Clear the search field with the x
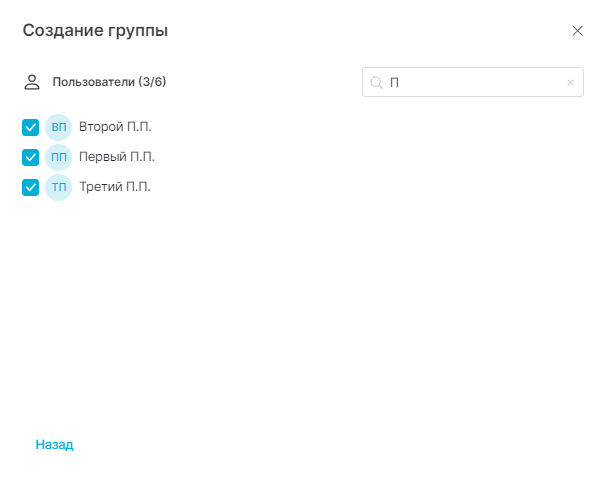Screen dimensions: 605x481 tap(570, 83)
